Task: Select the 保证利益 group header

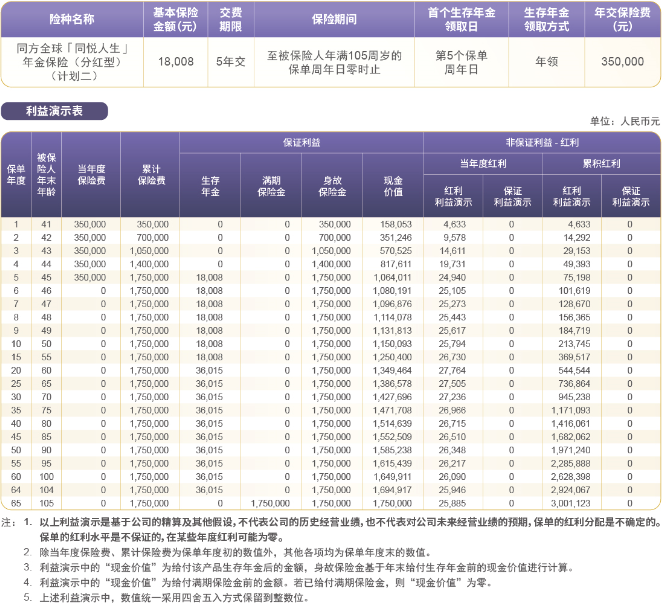Action: pyautogui.click(x=301, y=143)
